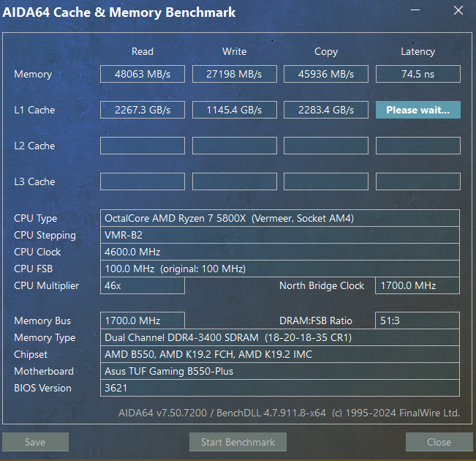This screenshot has height=461, width=476.
Task: Click the L1 Cache Read value cell
Action: [143, 110]
